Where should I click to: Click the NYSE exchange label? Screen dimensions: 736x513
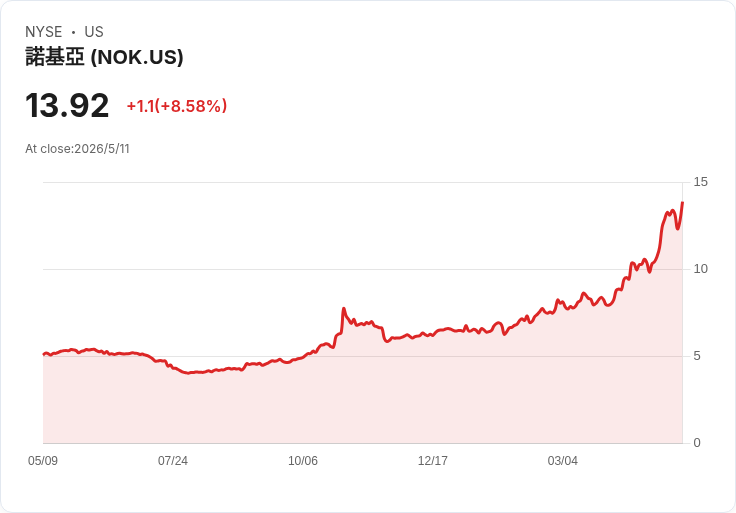(44, 32)
